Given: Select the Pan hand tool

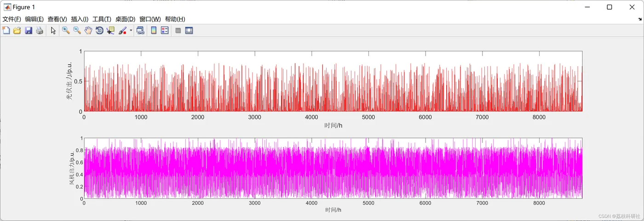Looking at the screenshot, I should (x=88, y=31).
